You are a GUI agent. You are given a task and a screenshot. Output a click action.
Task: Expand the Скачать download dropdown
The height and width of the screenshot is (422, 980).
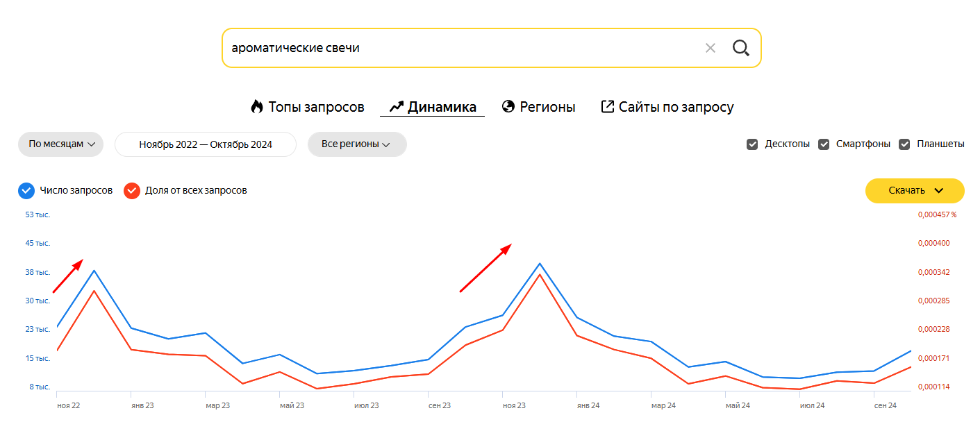[x=915, y=191]
